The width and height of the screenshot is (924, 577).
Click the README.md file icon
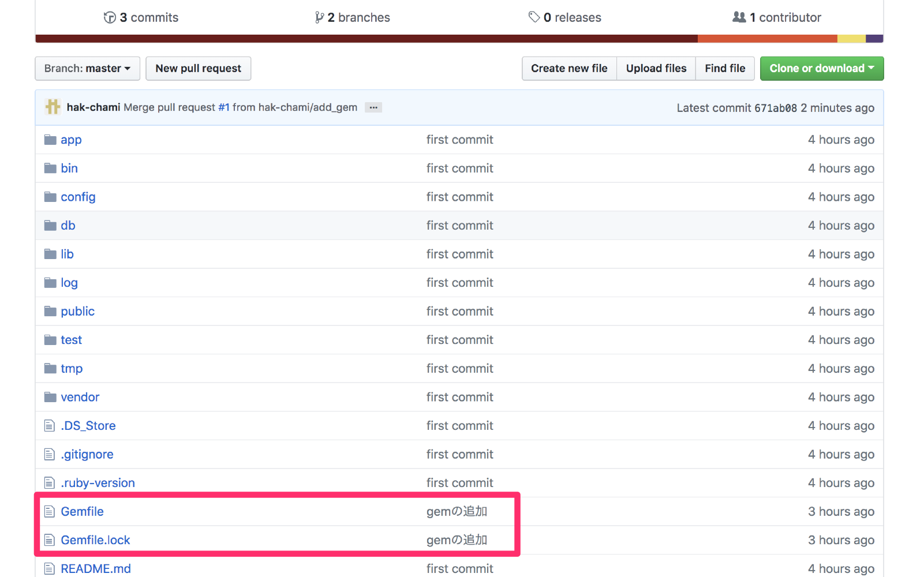[x=50, y=568]
